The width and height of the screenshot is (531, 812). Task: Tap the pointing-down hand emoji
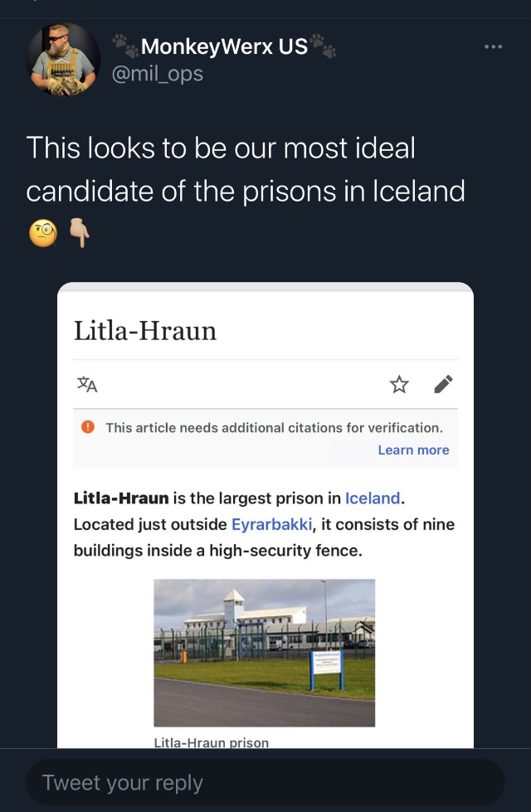pos(80,234)
